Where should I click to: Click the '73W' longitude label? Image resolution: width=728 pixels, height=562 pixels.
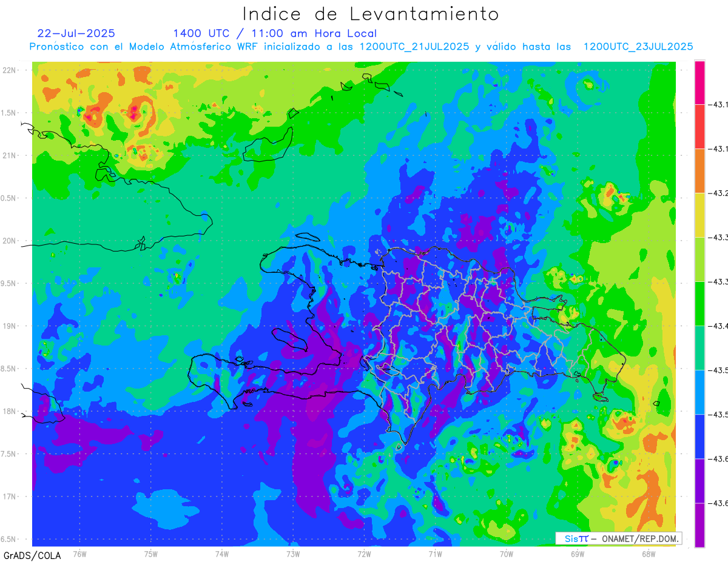point(293,554)
